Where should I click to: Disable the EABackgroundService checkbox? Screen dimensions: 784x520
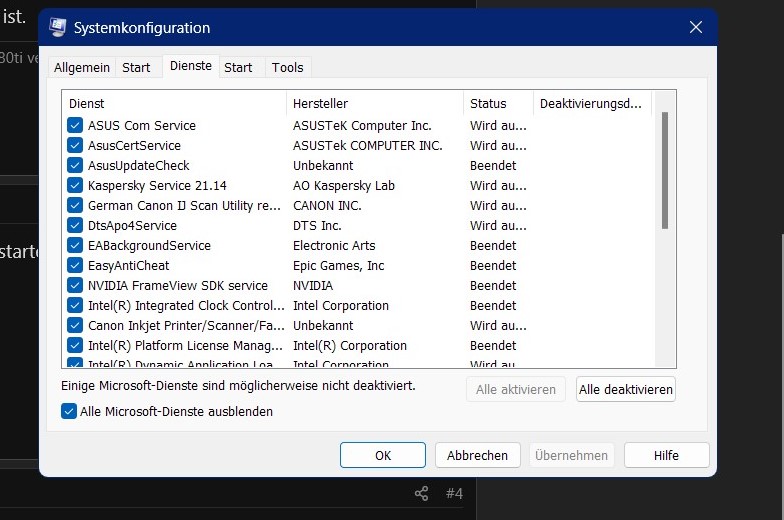75,246
